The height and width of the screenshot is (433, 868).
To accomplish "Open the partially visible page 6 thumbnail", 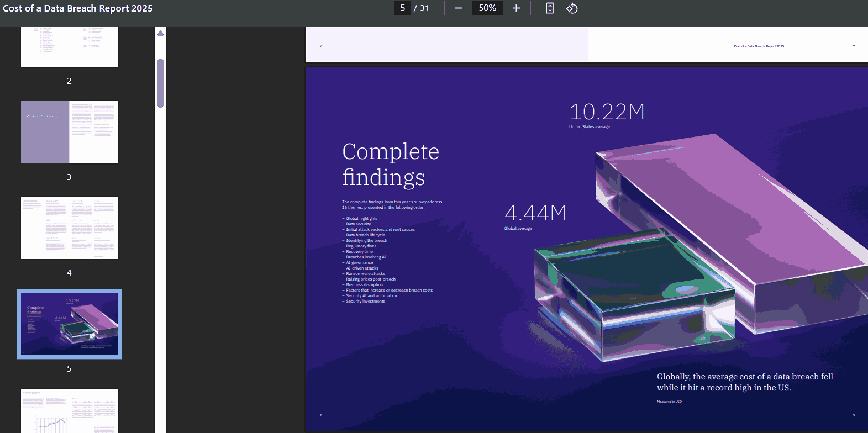I will 69,411.
